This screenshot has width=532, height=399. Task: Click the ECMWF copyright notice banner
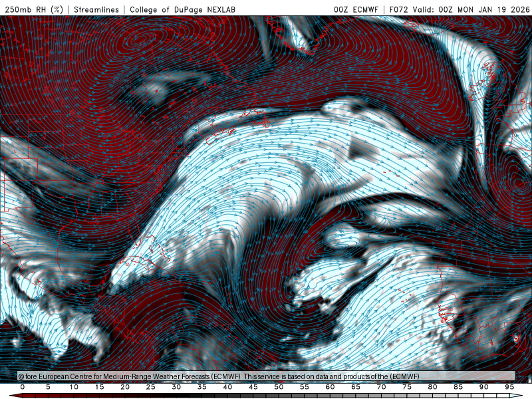click(267, 376)
